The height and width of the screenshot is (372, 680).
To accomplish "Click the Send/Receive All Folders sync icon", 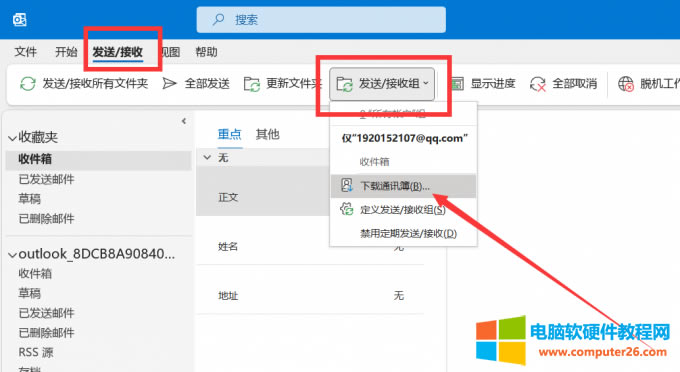I will [28, 83].
